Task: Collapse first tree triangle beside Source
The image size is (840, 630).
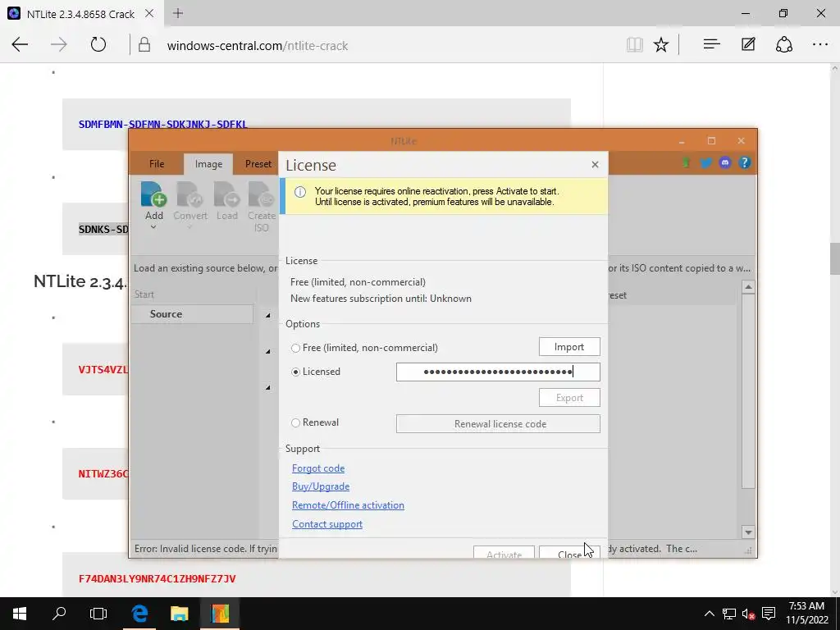Action: [x=268, y=316]
